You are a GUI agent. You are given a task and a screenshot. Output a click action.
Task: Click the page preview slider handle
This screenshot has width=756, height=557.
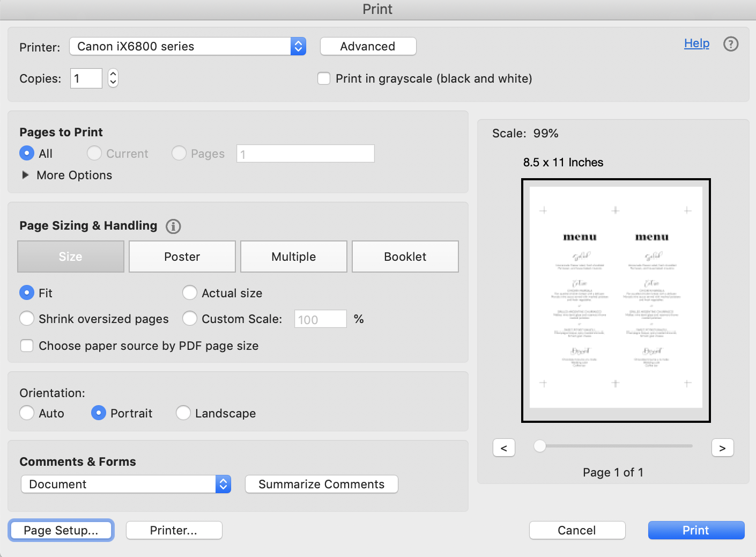[540, 446]
